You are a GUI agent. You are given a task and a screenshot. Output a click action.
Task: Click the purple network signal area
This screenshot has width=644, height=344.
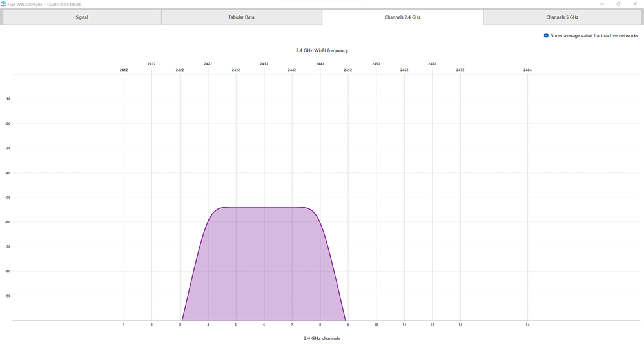tap(264, 258)
